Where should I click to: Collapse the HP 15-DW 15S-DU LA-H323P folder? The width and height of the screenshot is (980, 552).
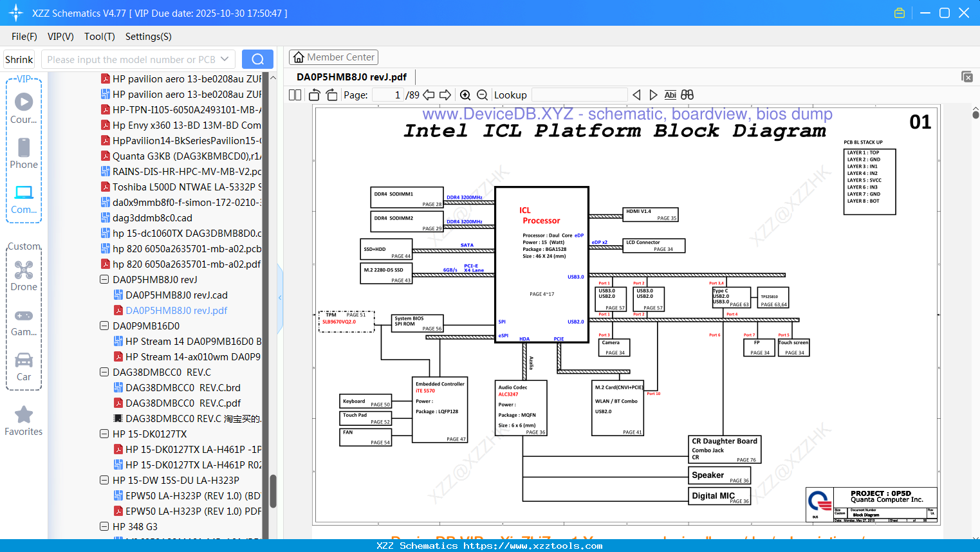click(104, 481)
